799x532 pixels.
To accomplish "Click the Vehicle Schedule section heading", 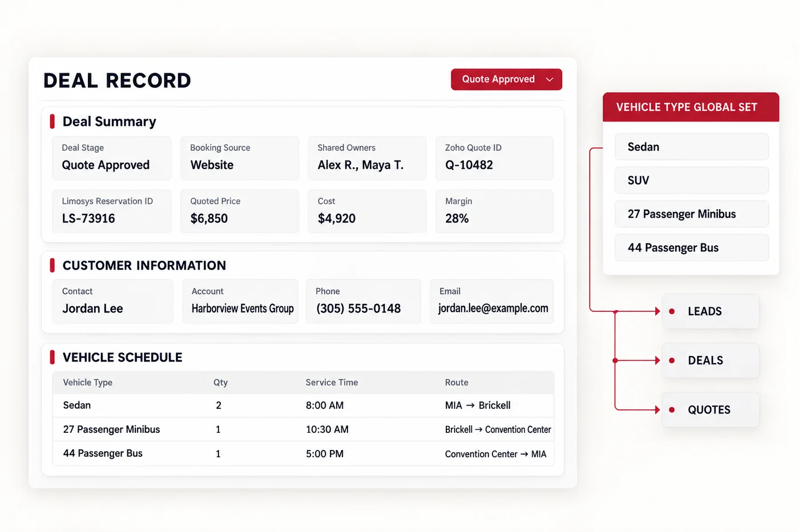I will pos(122,358).
